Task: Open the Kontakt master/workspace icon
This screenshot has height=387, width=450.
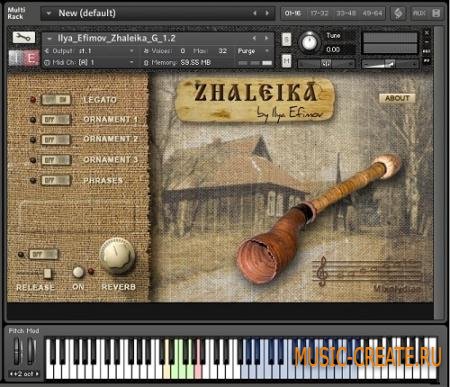Action: coord(398,13)
